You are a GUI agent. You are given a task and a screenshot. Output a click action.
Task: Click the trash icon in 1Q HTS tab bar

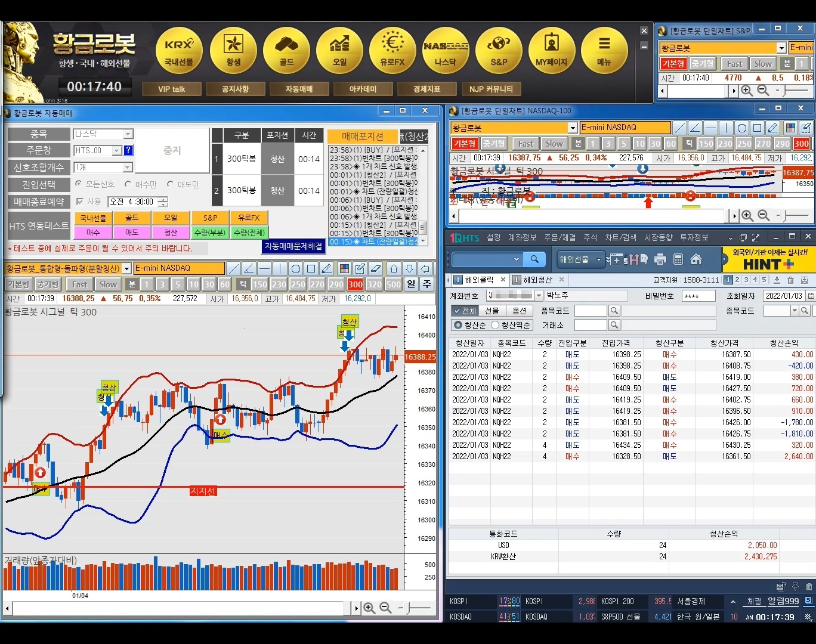(x=790, y=280)
